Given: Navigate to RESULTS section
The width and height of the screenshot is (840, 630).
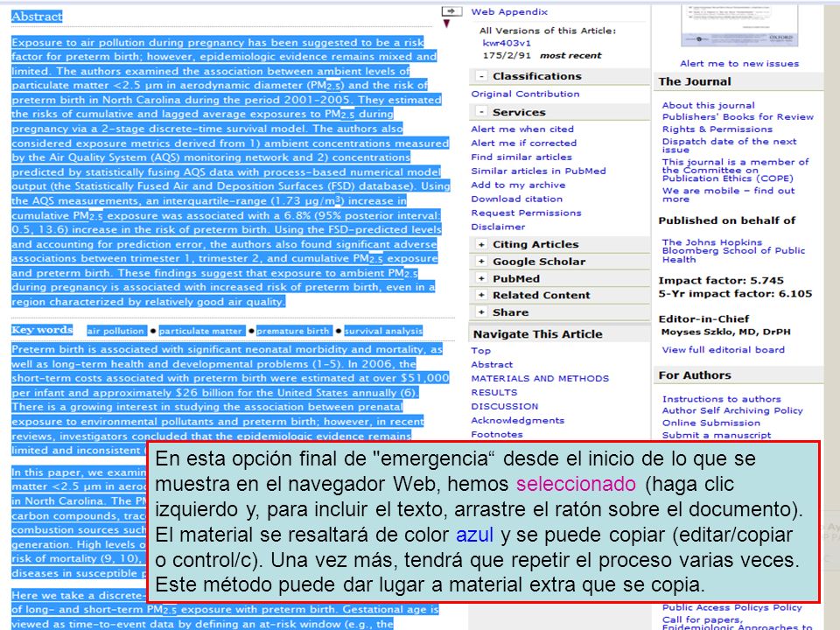Looking at the screenshot, I should point(493,392).
